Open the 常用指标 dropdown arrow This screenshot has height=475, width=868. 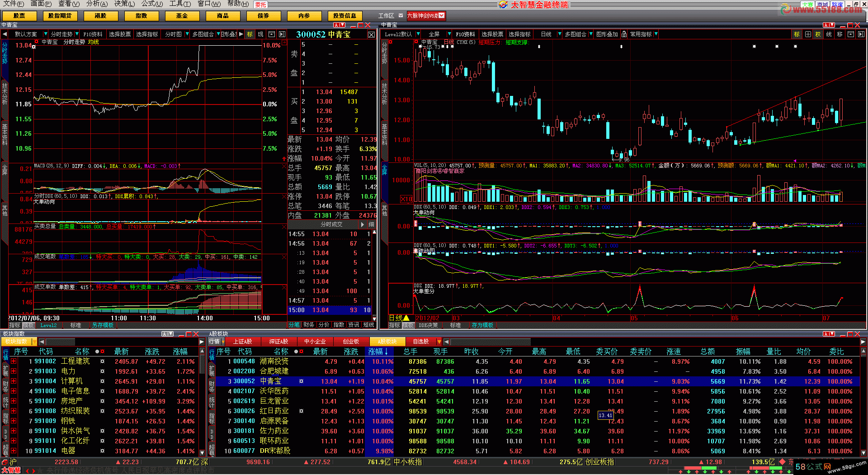(x=656, y=34)
